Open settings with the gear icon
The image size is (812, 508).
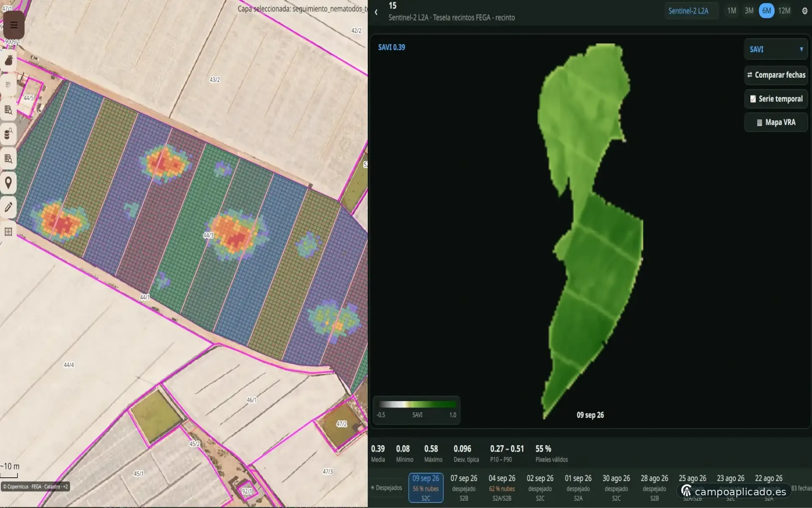pyautogui.click(x=804, y=11)
